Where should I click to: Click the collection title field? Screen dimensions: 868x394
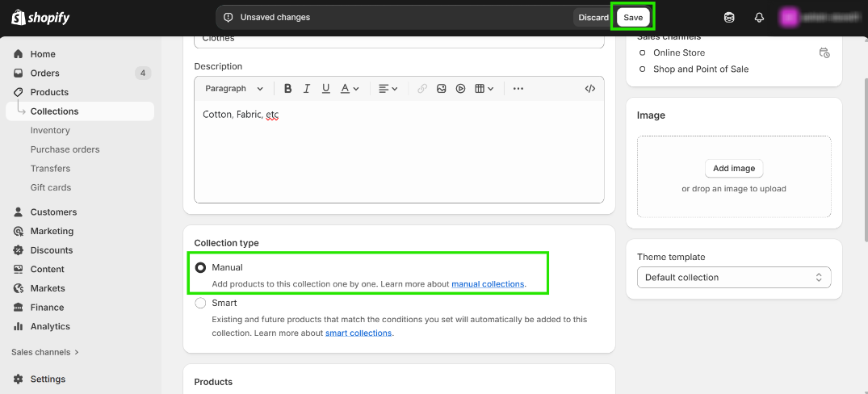point(399,40)
